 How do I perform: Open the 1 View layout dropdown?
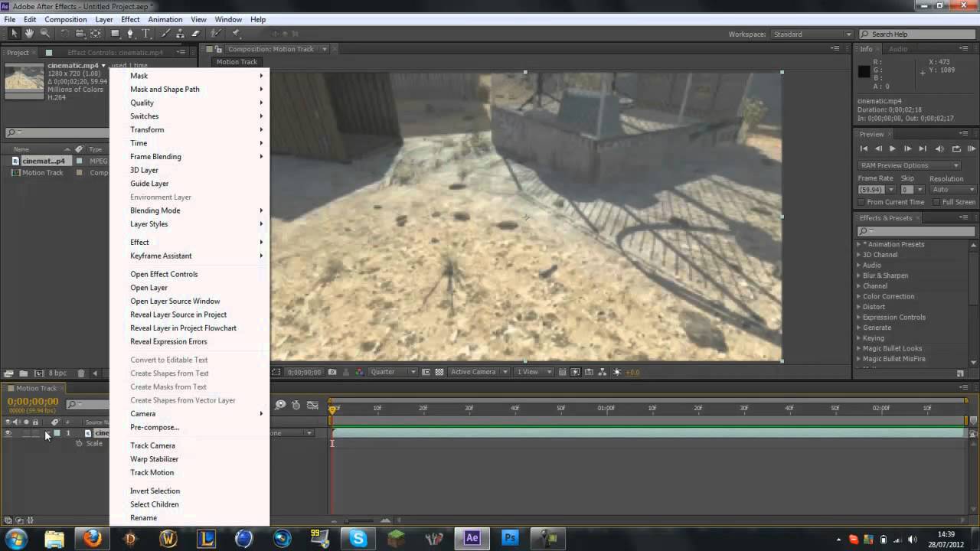pyautogui.click(x=534, y=372)
